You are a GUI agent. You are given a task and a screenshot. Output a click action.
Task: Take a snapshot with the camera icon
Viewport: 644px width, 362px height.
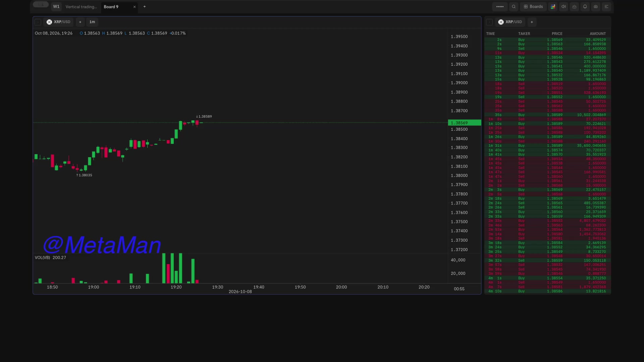coord(596,6)
